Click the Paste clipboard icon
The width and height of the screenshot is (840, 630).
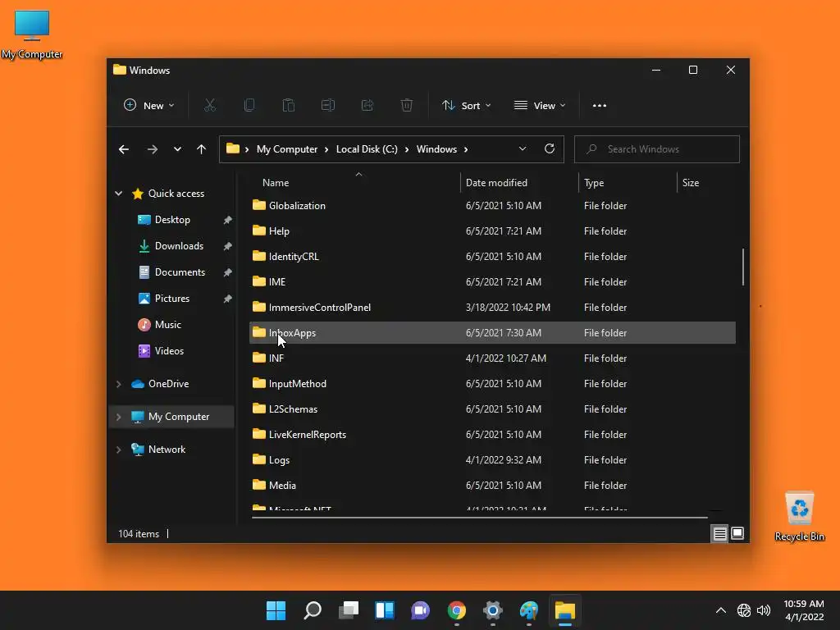click(289, 106)
